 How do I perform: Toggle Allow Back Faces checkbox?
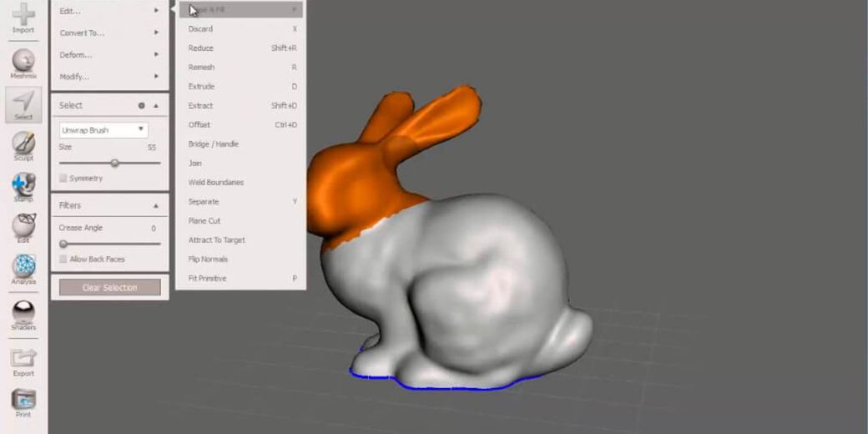[63, 260]
